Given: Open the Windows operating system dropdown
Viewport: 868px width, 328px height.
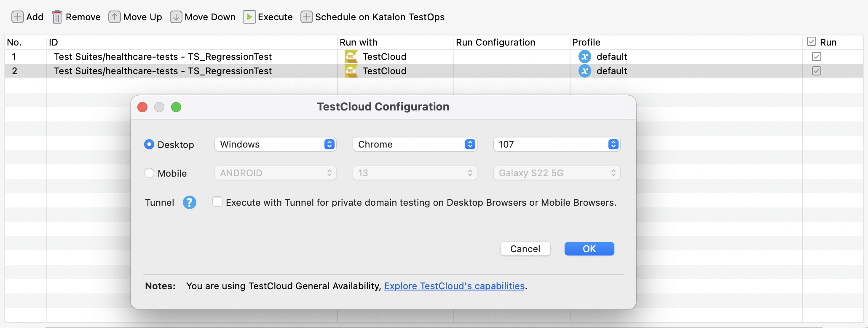Looking at the screenshot, I should (x=276, y=144).
